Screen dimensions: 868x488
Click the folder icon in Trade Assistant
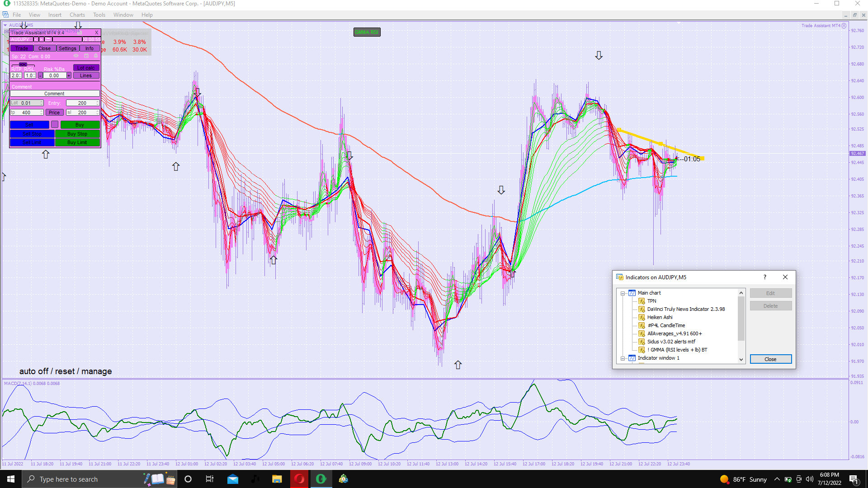coord(48,39)
